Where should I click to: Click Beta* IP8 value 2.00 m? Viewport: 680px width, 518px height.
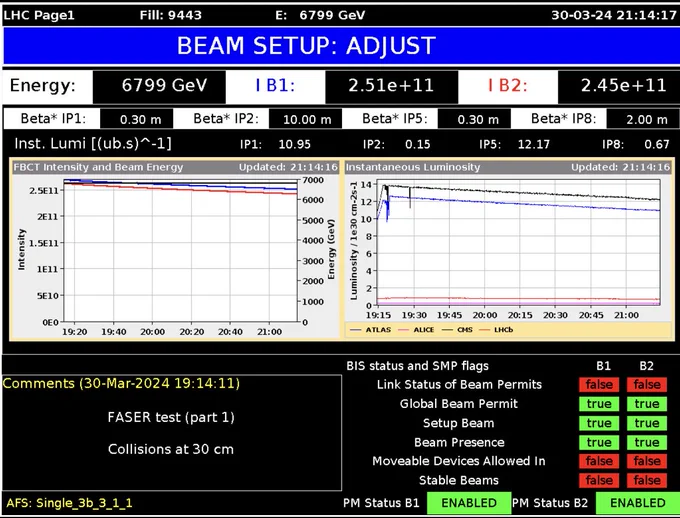(x=643, y=119)
